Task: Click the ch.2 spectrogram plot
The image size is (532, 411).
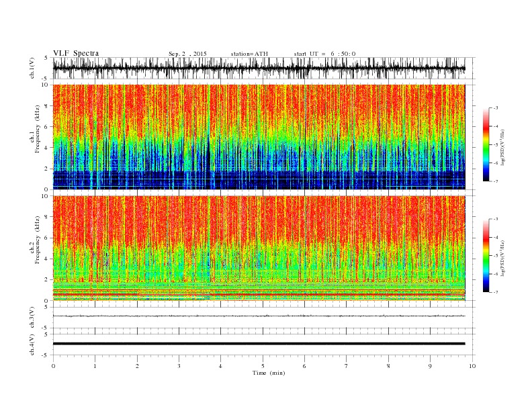Action: click(259, 248)
